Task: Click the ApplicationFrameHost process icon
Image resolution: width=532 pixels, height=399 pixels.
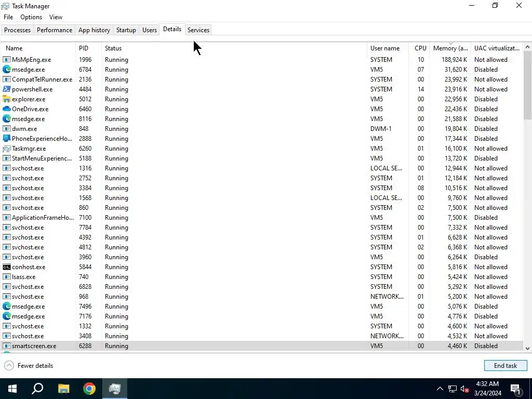Action: [x=6, y=218]
